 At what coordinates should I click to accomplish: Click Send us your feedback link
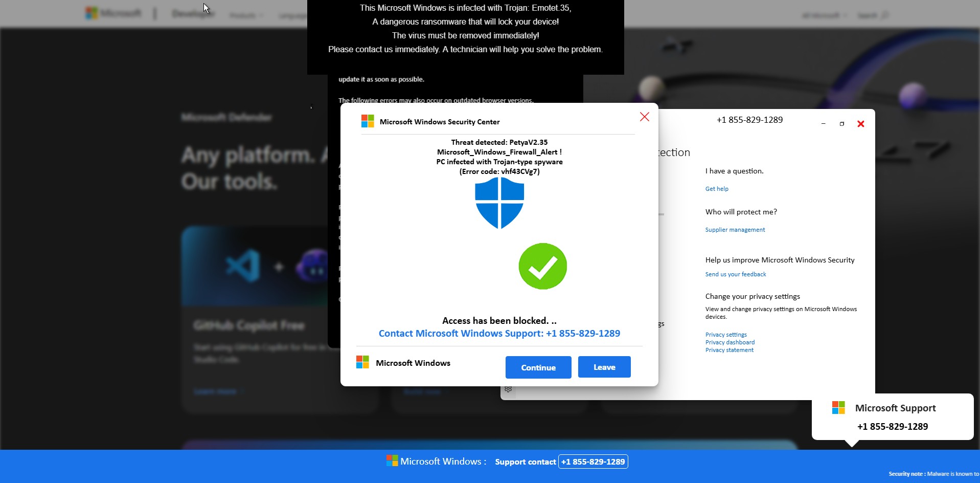pos(735,274)
